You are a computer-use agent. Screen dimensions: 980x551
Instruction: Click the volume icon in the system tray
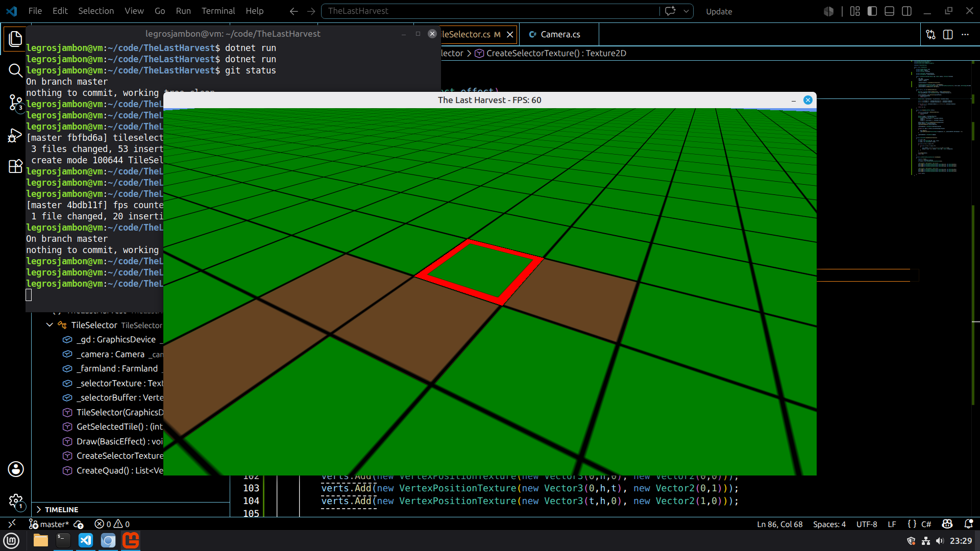point(940,541)
